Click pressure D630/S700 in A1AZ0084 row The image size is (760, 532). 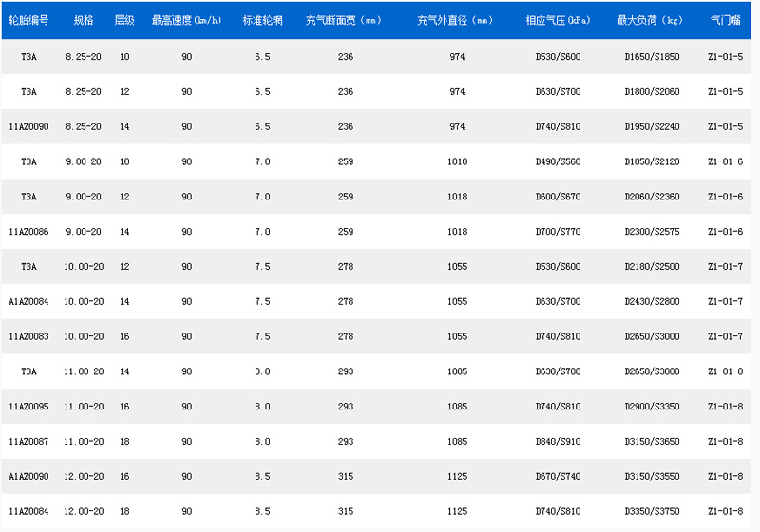pos(558,301)
